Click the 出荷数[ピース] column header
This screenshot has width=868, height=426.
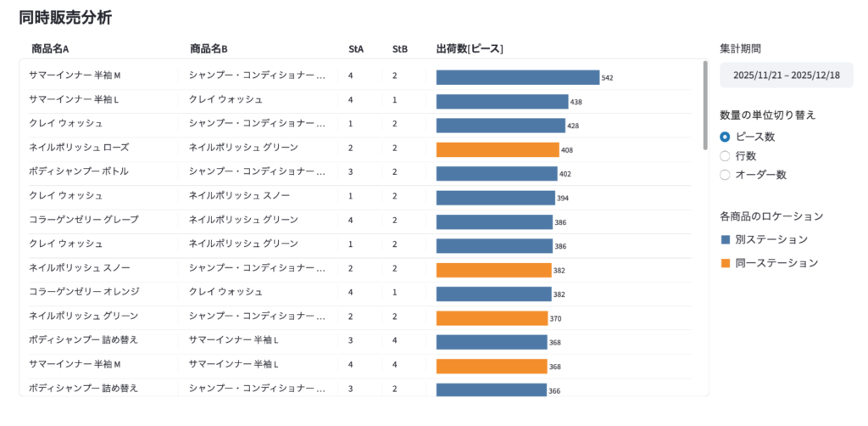point(470,48)
